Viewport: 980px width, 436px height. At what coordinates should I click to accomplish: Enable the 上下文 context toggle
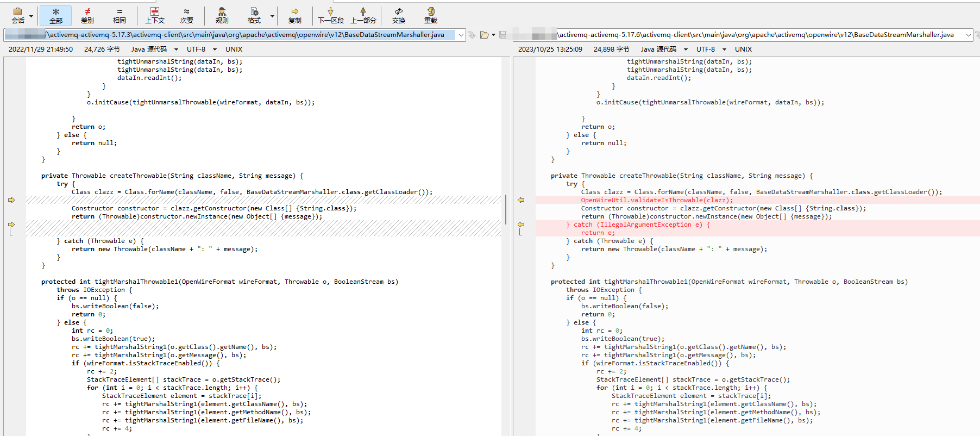pyautogui.click(x=155, y=15)
